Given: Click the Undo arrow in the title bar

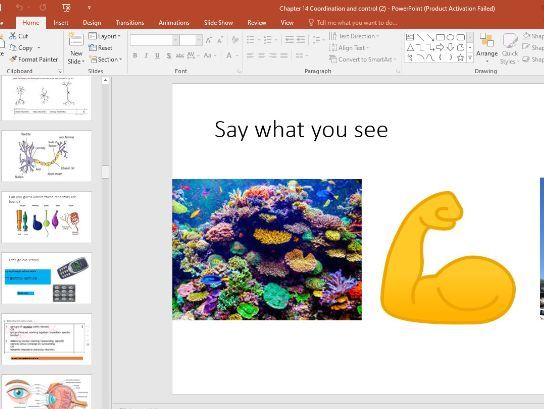Looking at the screenshot, I should pyautogui.click(x=19, y=7).
